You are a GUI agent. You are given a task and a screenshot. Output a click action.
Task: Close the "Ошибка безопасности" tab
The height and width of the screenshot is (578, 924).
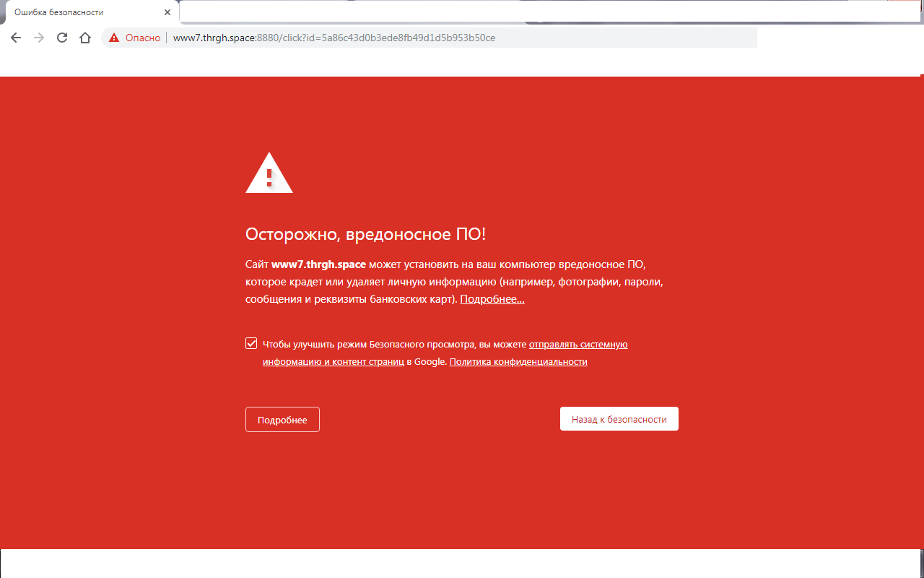[x=167, y=12]
